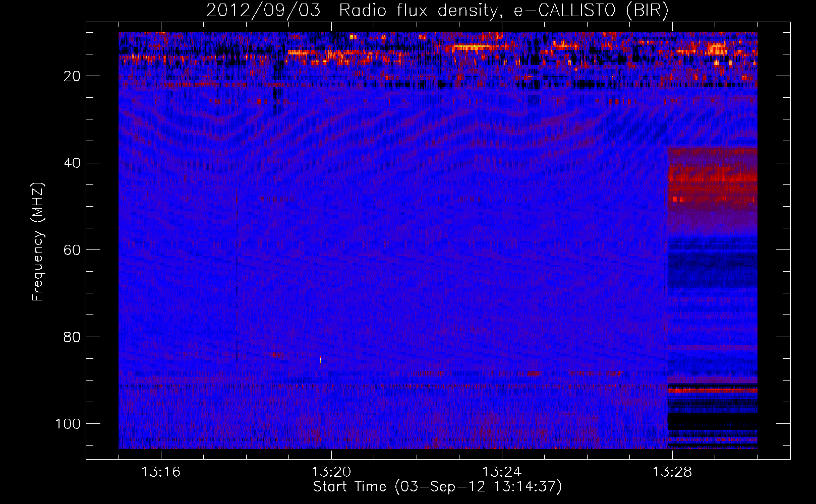Click the '13:24' time tick label
816x504 pixels.
point(502,472)
